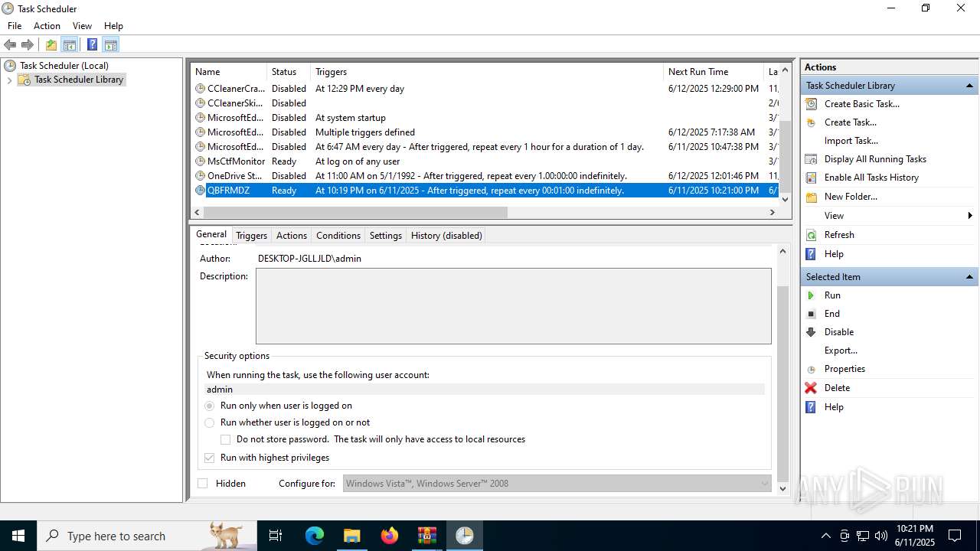Click the Display All Running Tasks icon
The width and height of the screenshot is (980, 551).
(x=812, y=159)
